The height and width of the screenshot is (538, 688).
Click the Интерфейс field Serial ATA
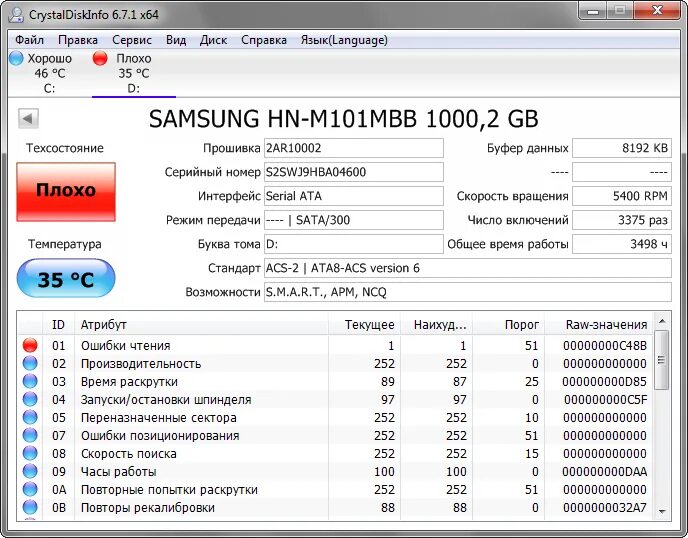click(x=353, y=196)
